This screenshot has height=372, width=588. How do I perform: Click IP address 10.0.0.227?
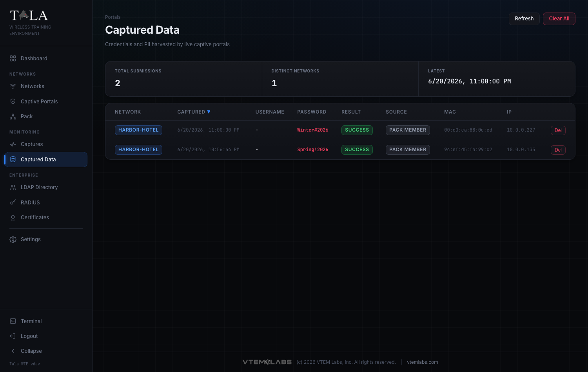[521, 130]
